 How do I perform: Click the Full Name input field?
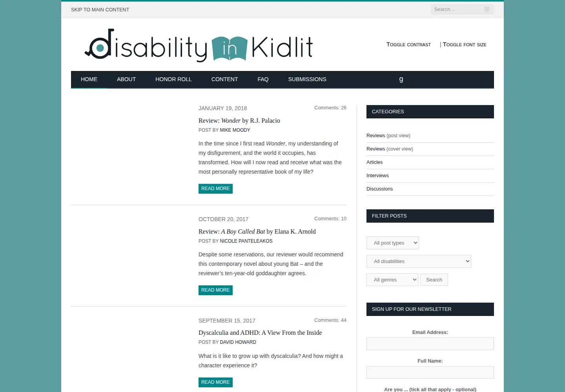[x=430, y=372]
